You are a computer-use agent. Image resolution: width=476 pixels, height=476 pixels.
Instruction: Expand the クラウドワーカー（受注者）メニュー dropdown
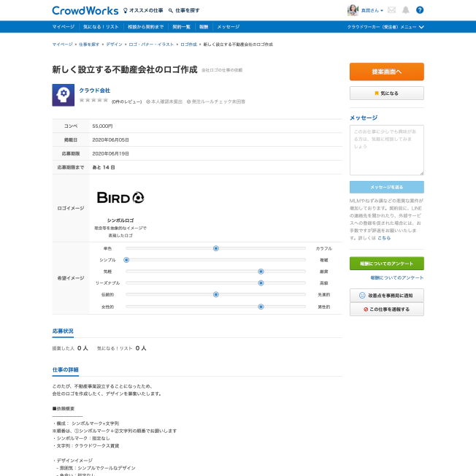pyautogui.click(x=385, y=26)
